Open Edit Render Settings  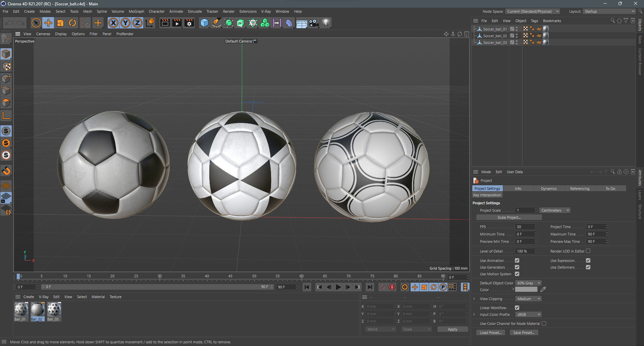189,23
